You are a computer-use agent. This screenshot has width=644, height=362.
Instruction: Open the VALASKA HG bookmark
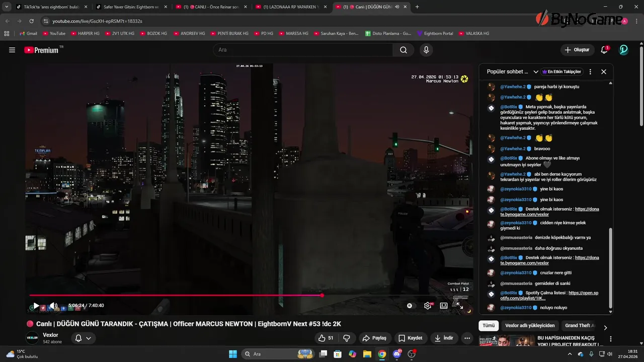(x=474, y=33)
